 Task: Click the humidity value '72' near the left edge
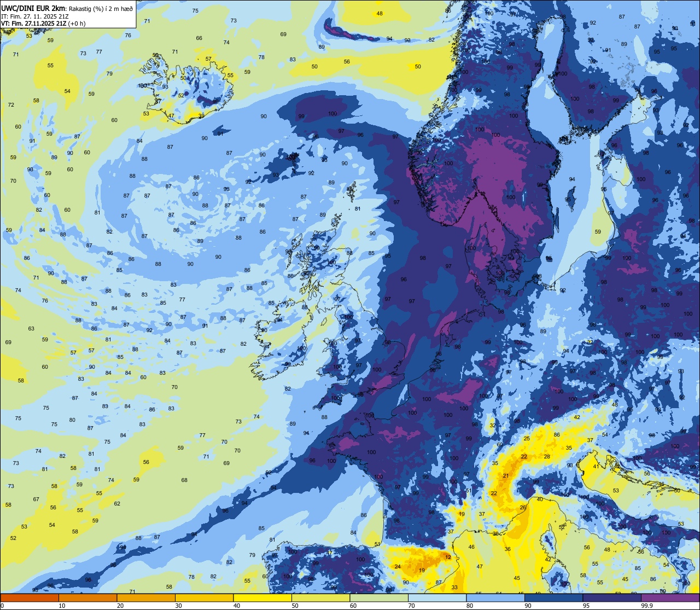pos(11,104)
